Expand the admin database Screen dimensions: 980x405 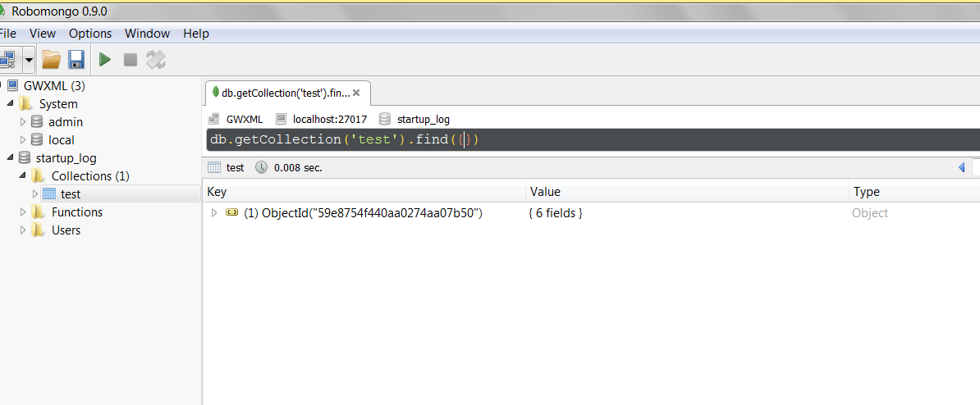(23, 121)
